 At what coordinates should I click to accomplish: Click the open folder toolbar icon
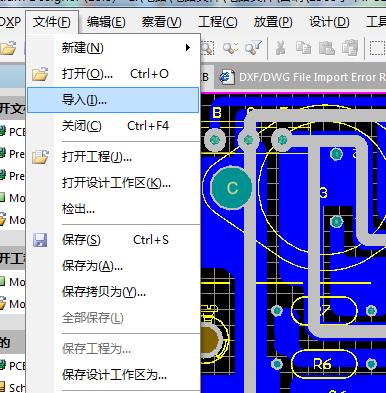coord(8,48)
